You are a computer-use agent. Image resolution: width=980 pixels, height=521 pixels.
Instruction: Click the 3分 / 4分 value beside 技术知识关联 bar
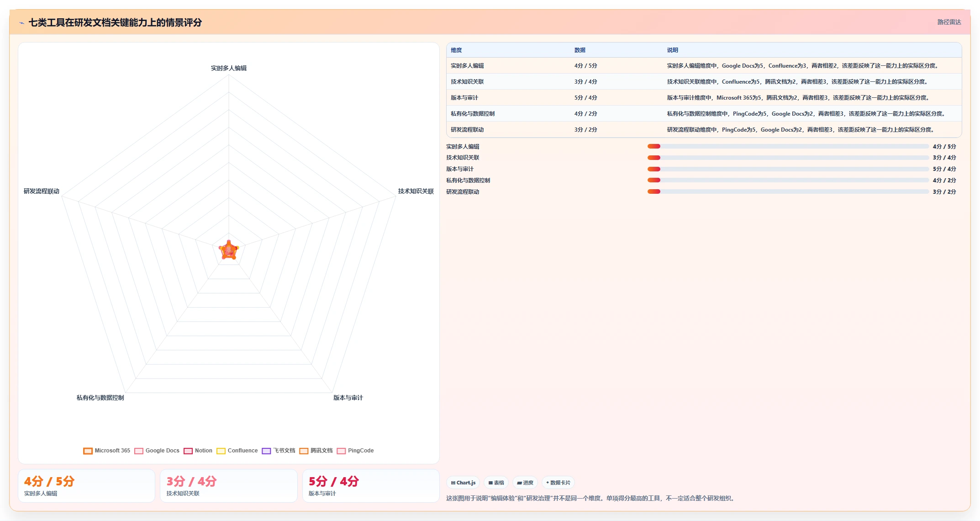944,158
